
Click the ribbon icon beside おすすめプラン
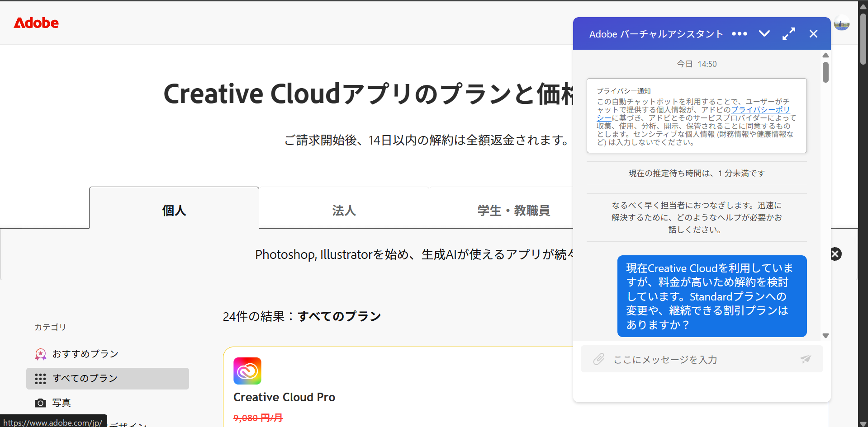40,354
